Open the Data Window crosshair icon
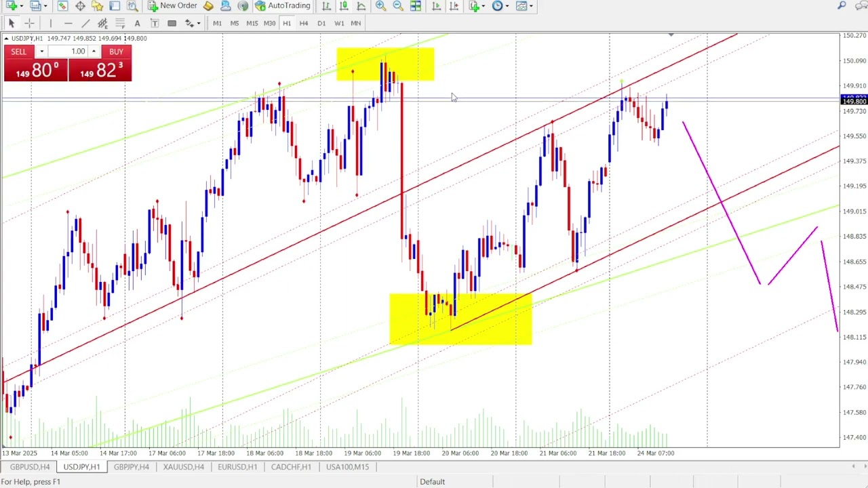The width and height of the screenshot is (868, 488). click(x=80, y=5)
